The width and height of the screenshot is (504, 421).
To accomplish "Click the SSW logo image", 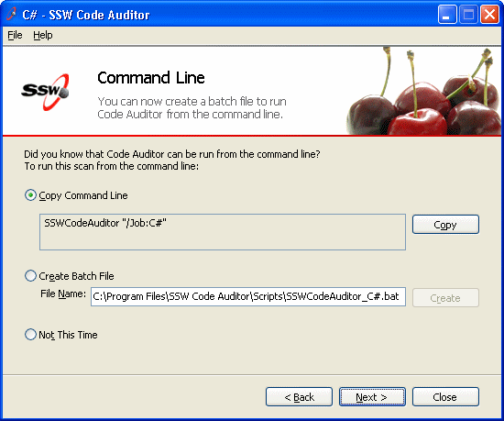I will click(45, 92).
